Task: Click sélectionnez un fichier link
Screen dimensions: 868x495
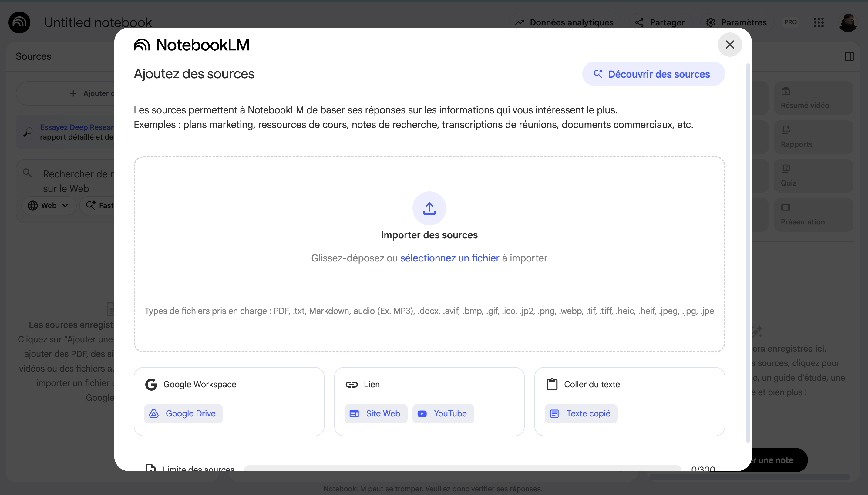Action: [450, 258]
